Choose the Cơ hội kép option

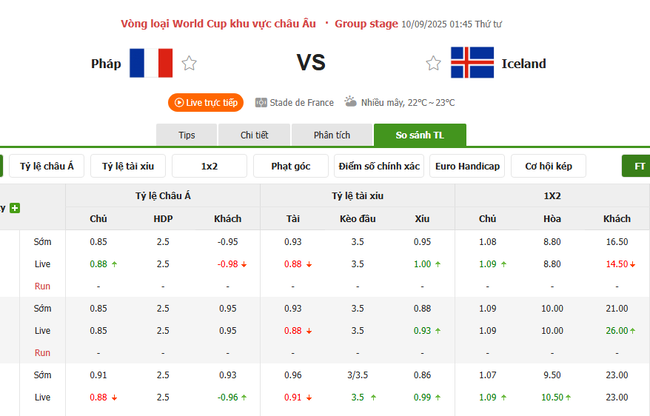pos(548,166)
